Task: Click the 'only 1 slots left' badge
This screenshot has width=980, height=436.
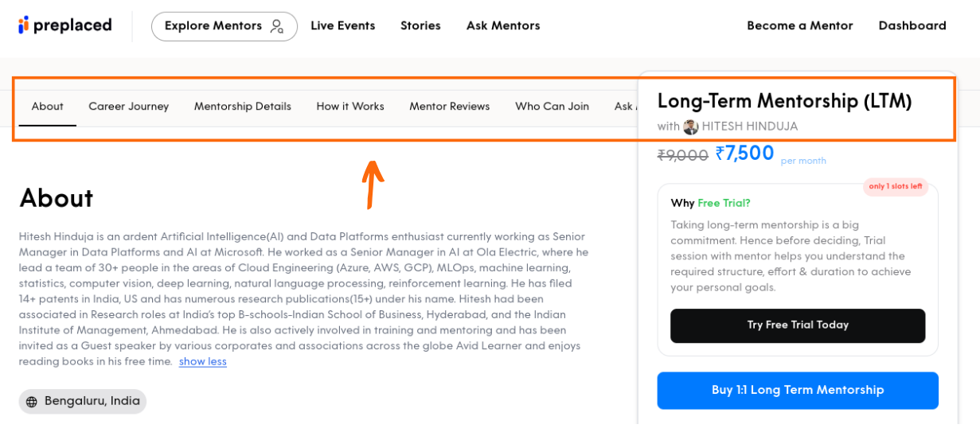Action: click(896, 187)
